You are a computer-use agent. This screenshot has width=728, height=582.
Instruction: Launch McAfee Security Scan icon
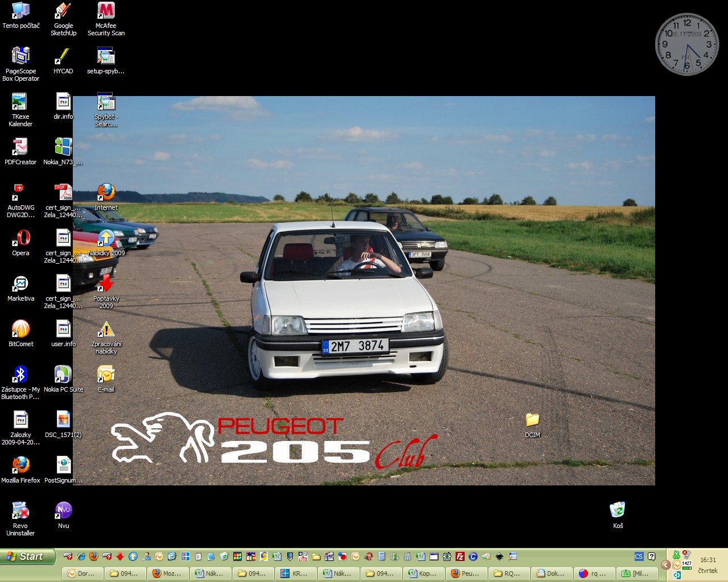pyautogui.click(x=106, y=11)
